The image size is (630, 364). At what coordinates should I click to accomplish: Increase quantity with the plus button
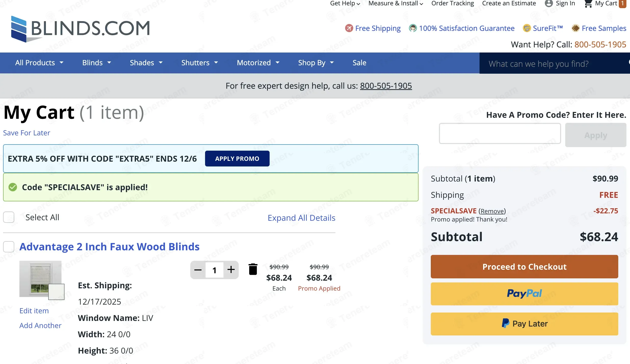pos(231,270)
